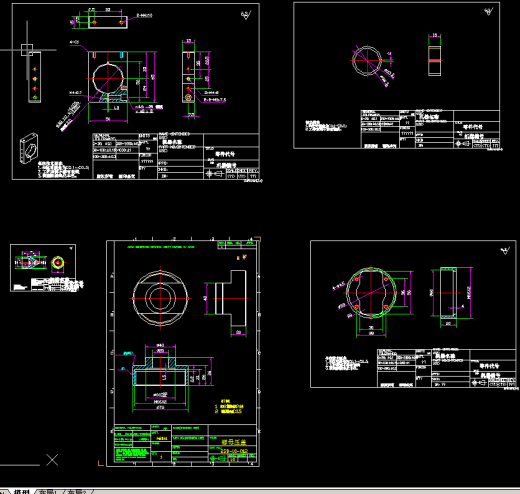Click the yellow technical notes in bottom-center sheet

pos(229,406)
